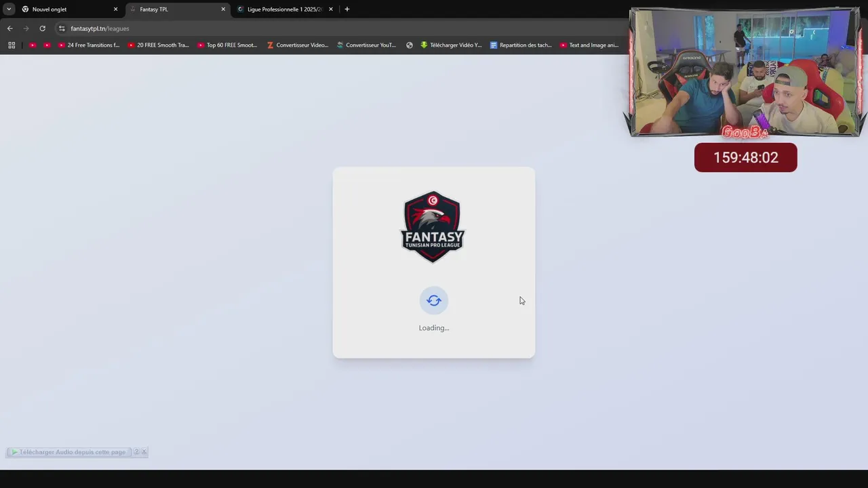Click the 159:48:02 timer overlay
Viewport: 868px width, 488px height.
[x=746, y=157]
